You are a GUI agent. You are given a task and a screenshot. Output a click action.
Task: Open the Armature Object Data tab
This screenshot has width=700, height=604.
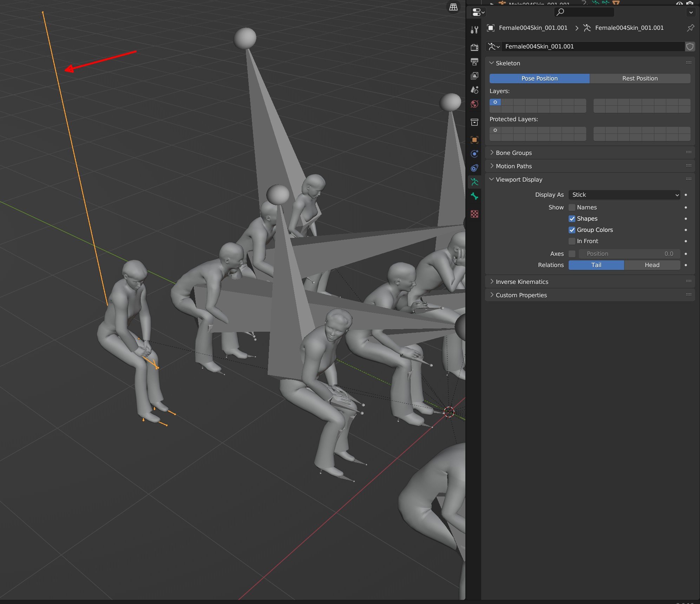[475, 182]
